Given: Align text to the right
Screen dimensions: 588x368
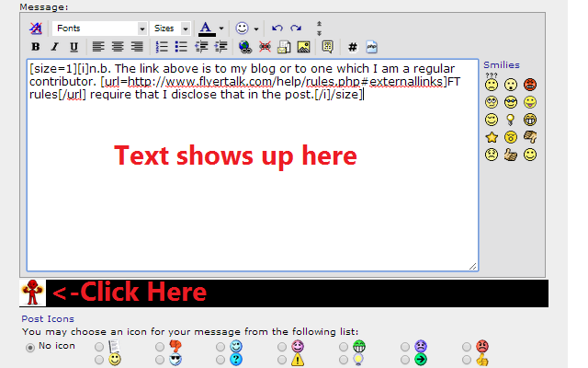Looking at the screenshot, I should coord(137,47).
